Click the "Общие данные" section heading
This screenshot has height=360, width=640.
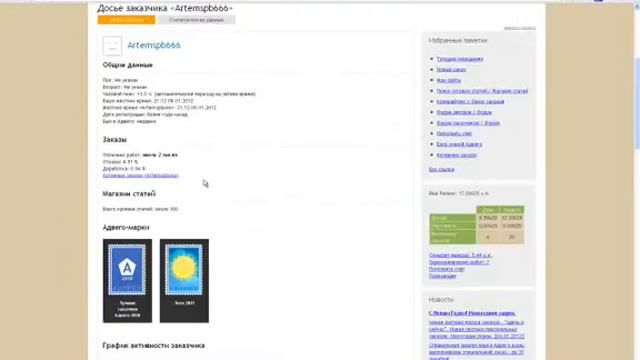click(x=128, y=65)
